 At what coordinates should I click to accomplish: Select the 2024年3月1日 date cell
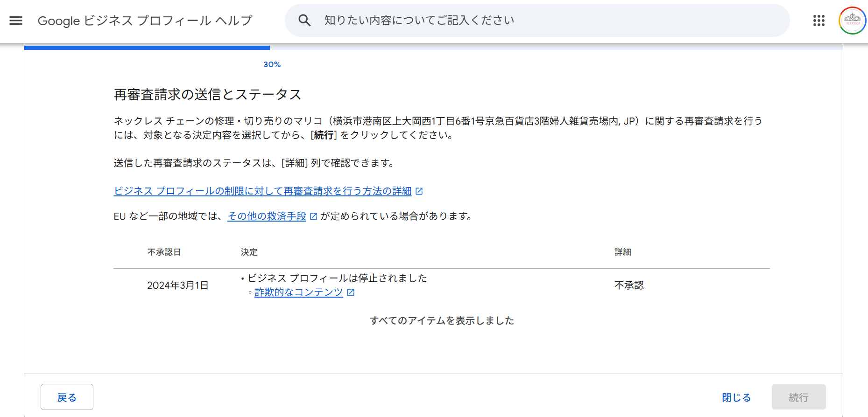coord(178,285)
